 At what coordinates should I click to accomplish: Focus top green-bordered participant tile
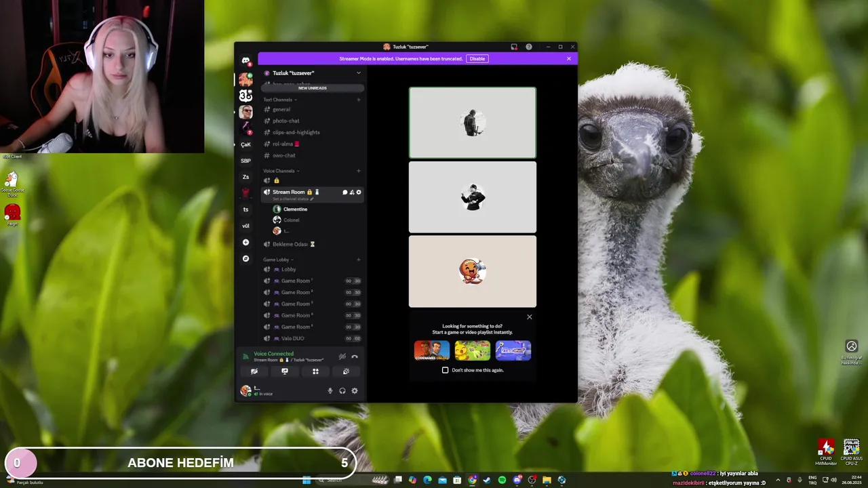[x=473, y=123]
